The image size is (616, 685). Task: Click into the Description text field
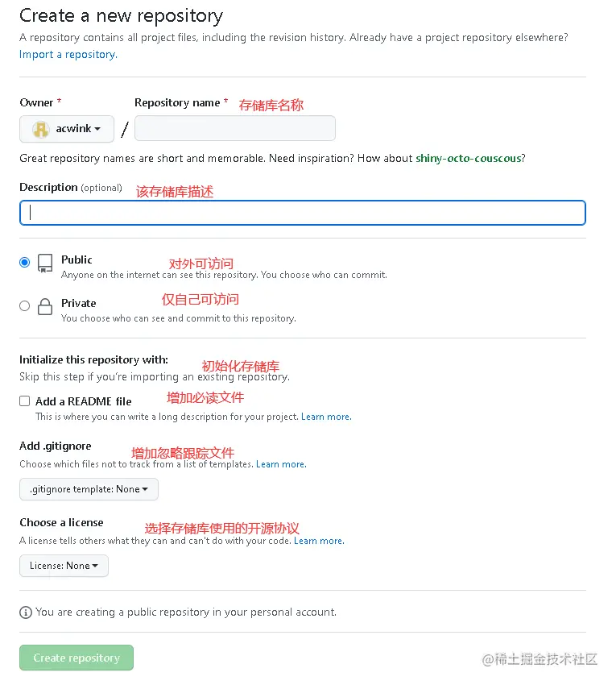pyautogui.click(x=302, y=213)
